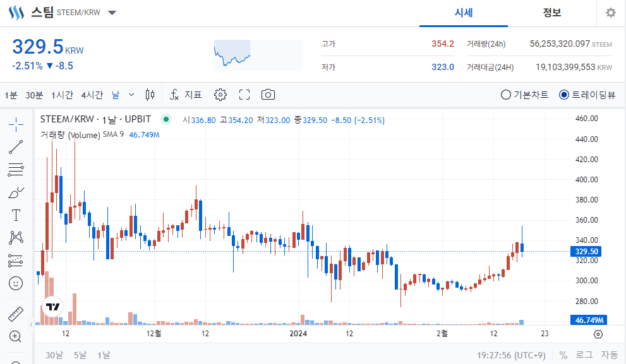Click the 2024 date label on time axis
The width and height of the screenshot is (626, 364).
298,333
